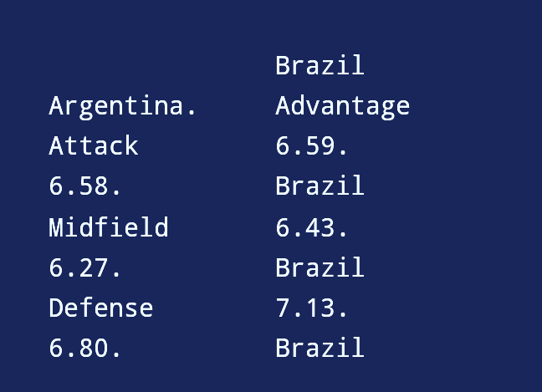Click the letter g in Advantage
542x392 pixels.
click(387, 109)
